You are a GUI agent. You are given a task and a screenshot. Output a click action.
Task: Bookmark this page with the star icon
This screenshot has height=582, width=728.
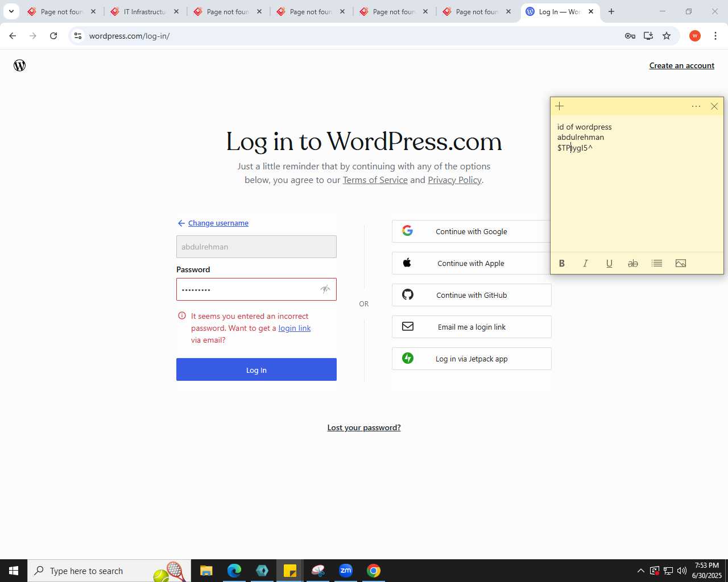667,36
